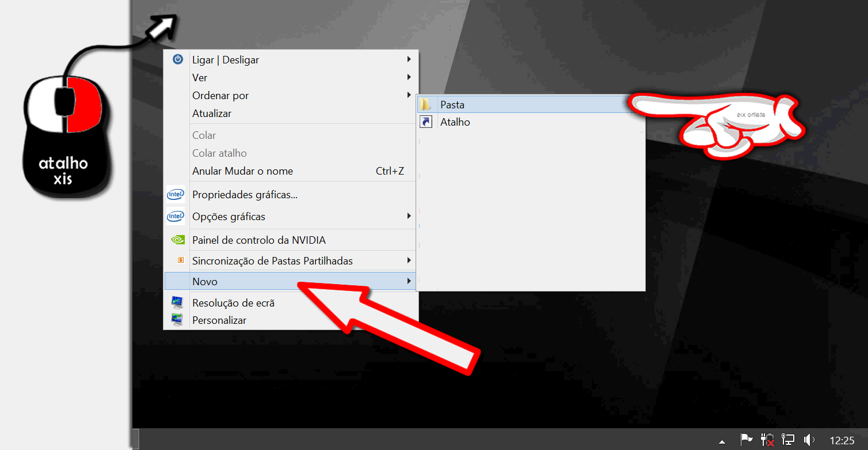
Task: Select the Ver menu entry
Action: click(x=200, y=77)
